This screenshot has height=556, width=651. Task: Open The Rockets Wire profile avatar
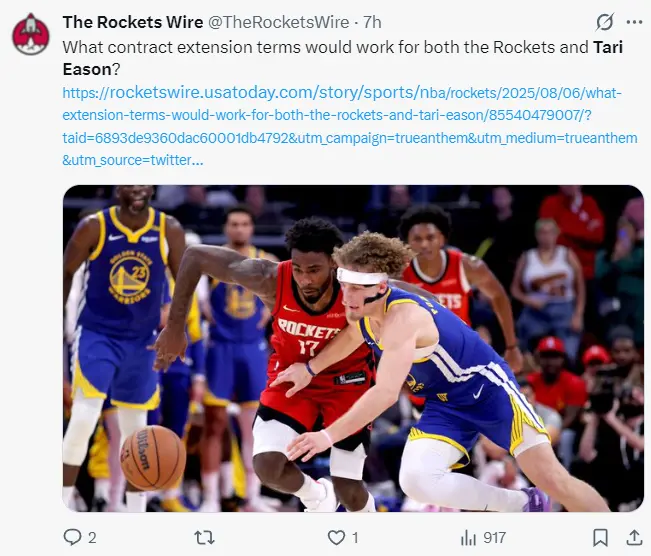click(30, 34)
